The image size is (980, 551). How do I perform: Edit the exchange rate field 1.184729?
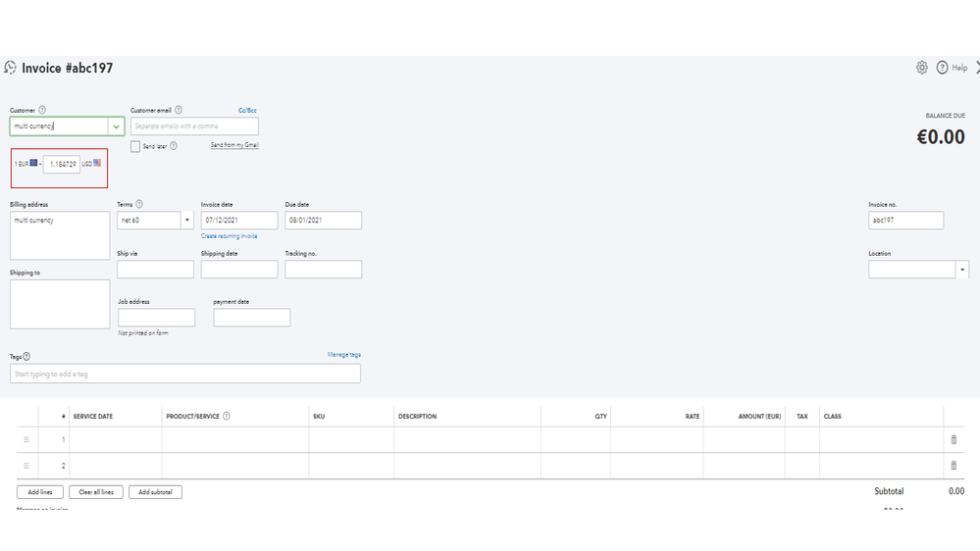click(61, 165)
